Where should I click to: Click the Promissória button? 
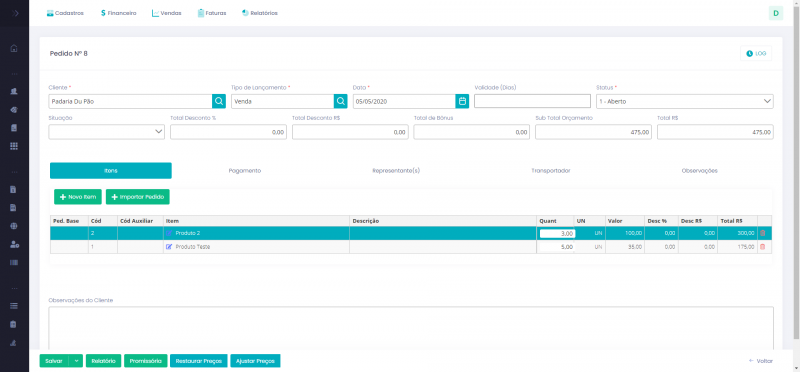146,361
